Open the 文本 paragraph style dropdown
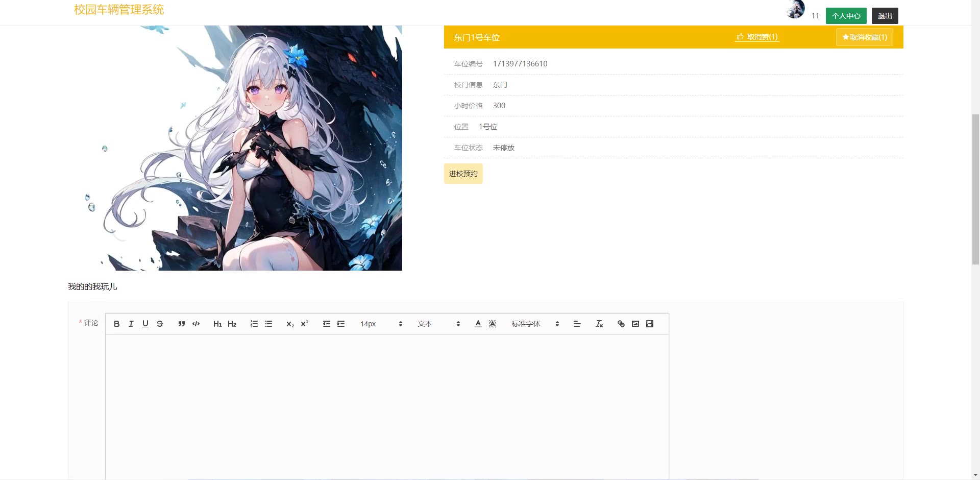This screenshot has width=980, height=480. pyautogui.click(x=439, y=324)
